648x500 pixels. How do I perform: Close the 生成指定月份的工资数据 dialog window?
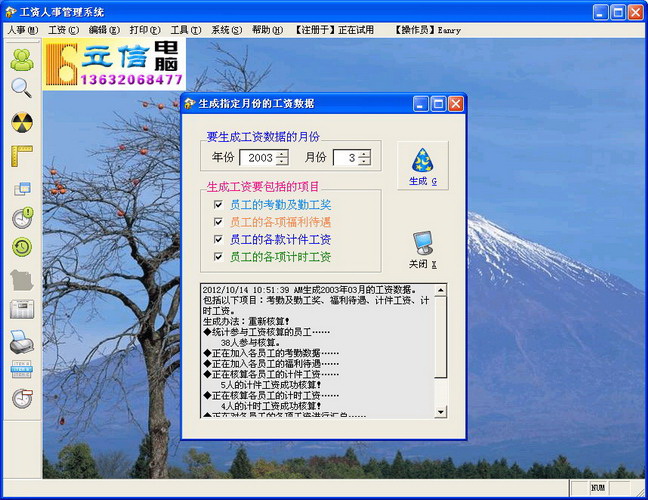[x=455, y=104]
